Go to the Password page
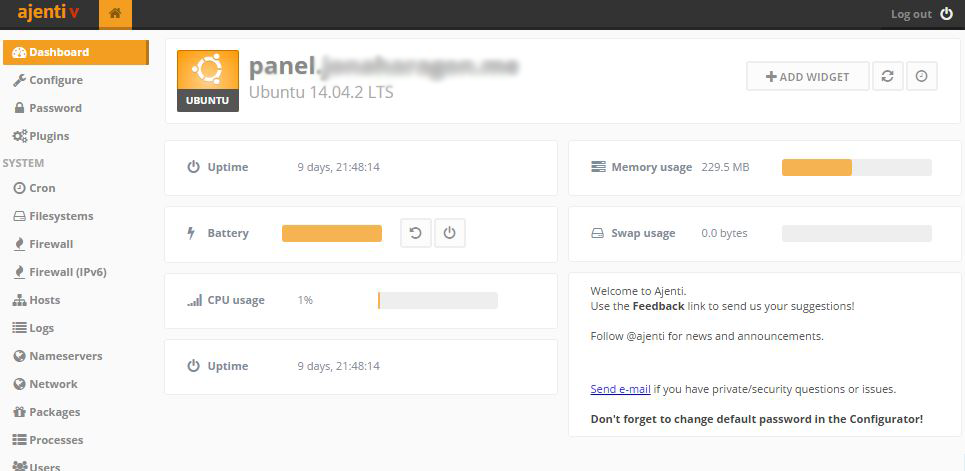965x471 pixels. point(55,108)
